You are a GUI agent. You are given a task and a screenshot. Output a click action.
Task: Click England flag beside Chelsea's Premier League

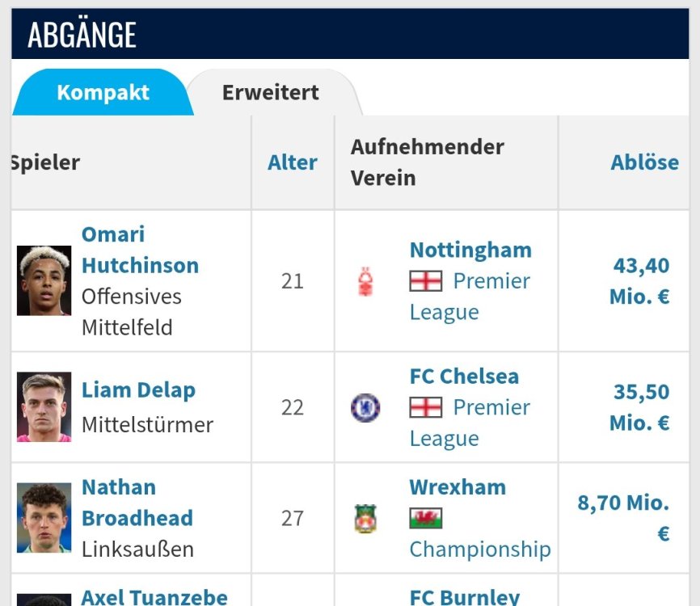tap(426, 407)
